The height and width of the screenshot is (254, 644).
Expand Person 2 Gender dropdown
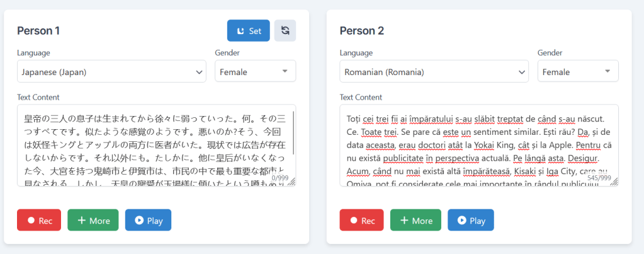coord(577,71)
